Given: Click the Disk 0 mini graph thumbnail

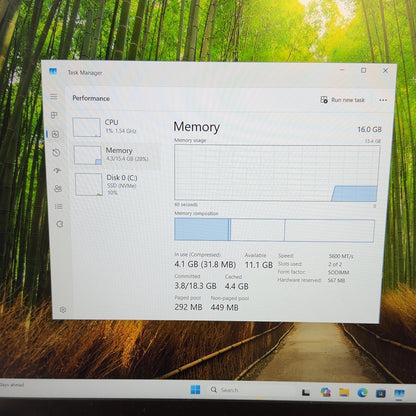Looking at the screenshot, I should (89, 184).
